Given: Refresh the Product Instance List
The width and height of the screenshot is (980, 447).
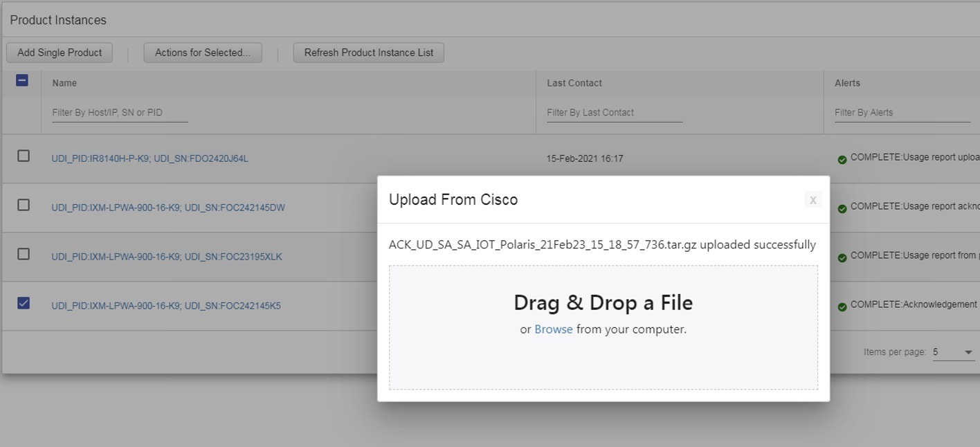Looking at the screenshot, I should pyautogui.click(x=368, y=53).
